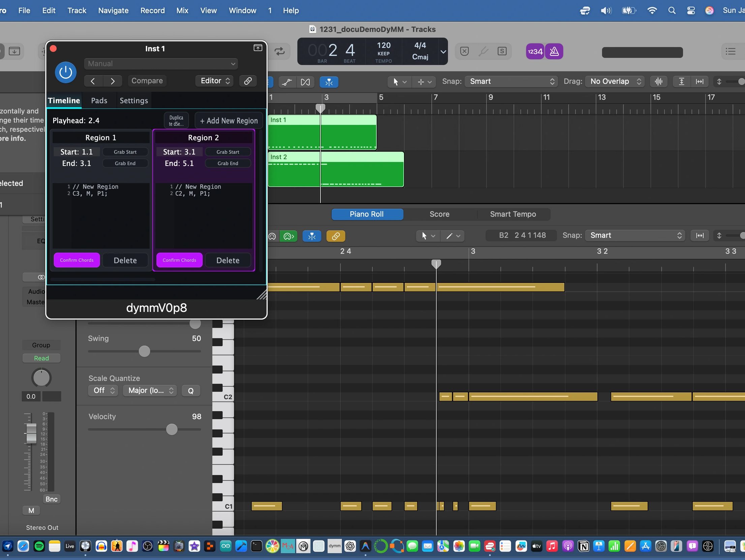Open the Tracks Snap Smart dropdown

pos(511,81)
